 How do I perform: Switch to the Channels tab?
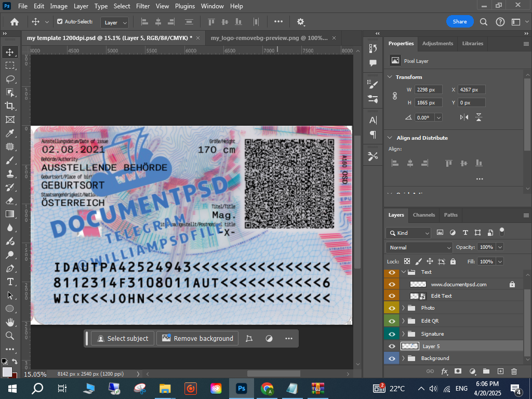point(424,215)
